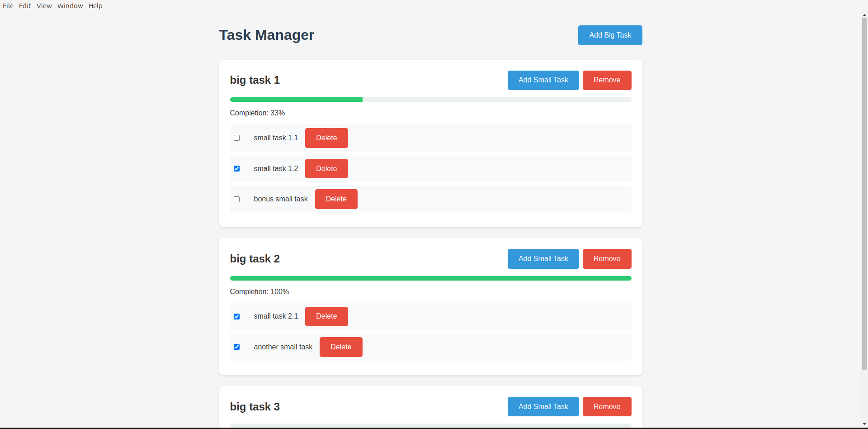Delete bonus small task
Image resolution: width=868 pixels, height=429 pixels.
pyautogui.click(x=336, y=199)
